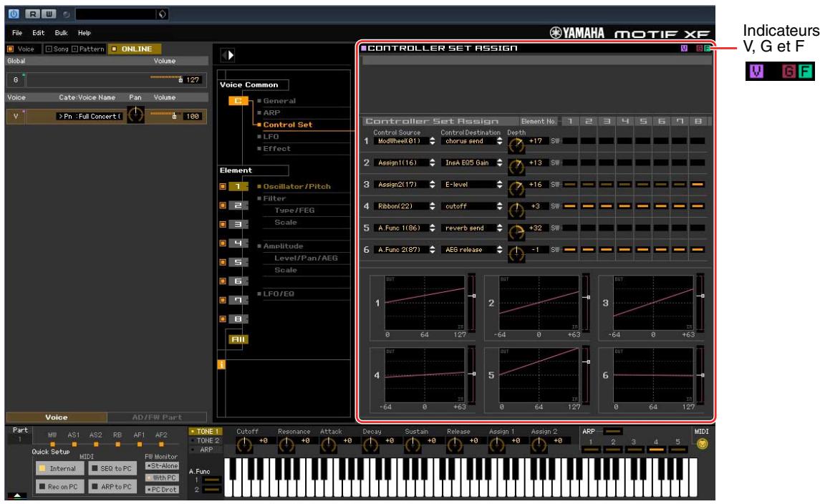Enable Rec on PC quick setup
This screenshot has height=504, width=820.
(x=59, y=487)
